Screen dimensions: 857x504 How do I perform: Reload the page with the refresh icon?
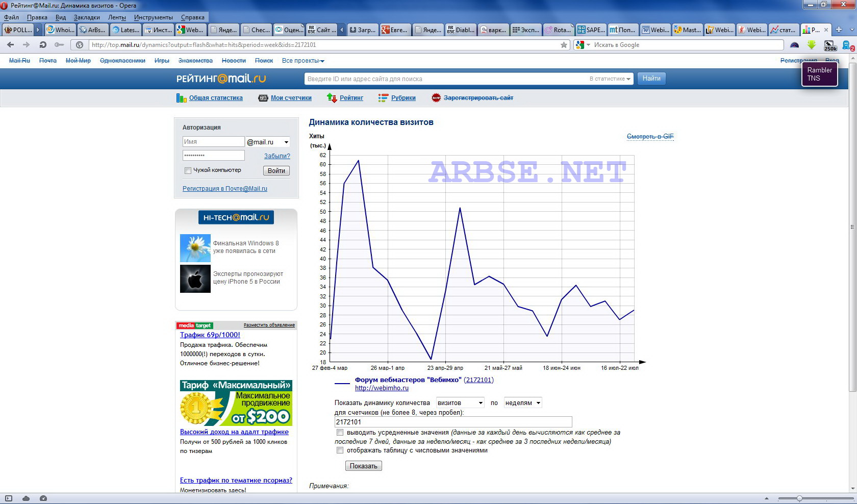click(43, 45)
